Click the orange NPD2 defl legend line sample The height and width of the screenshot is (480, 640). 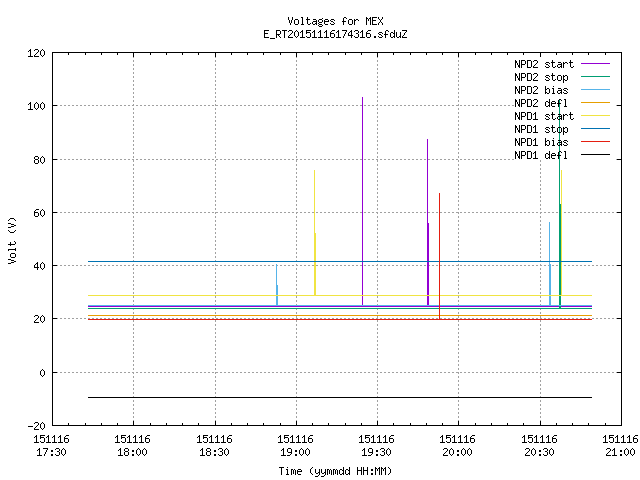tap(596, 103)
